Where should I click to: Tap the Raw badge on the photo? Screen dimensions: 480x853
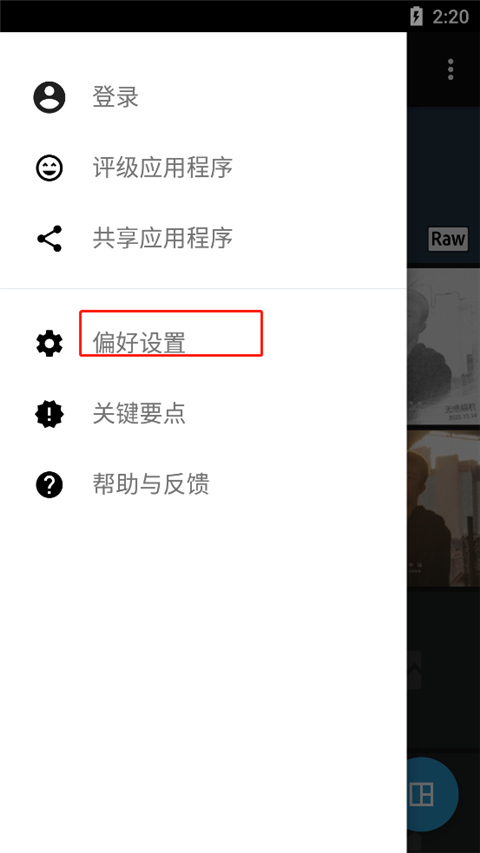[x=448, y=239]
